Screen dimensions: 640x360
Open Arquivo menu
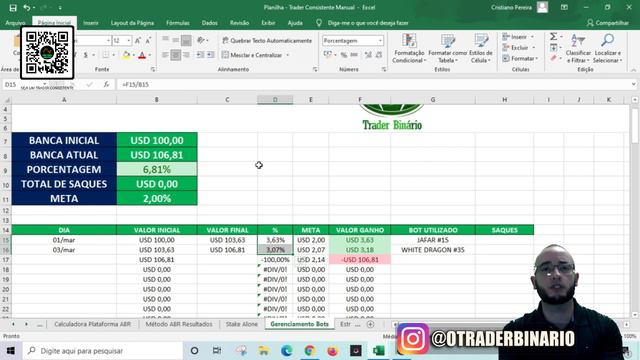(15, 23)
